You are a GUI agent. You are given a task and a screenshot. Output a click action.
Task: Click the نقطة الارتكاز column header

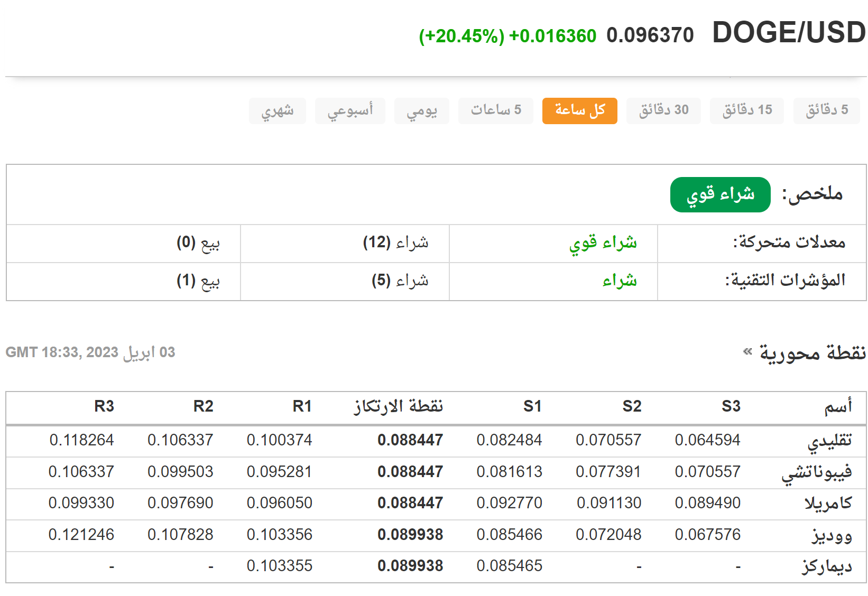[399, 406]
